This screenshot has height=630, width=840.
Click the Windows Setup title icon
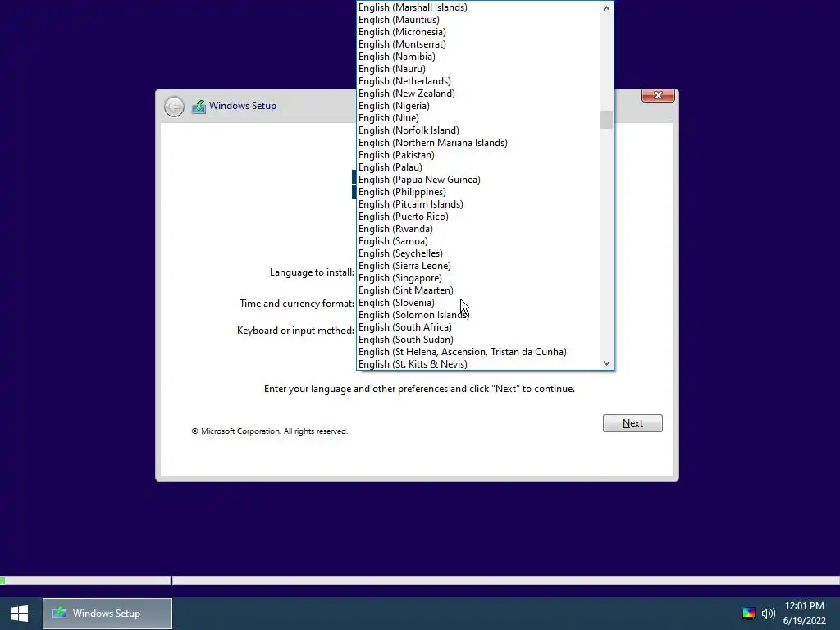coord(199,106)
